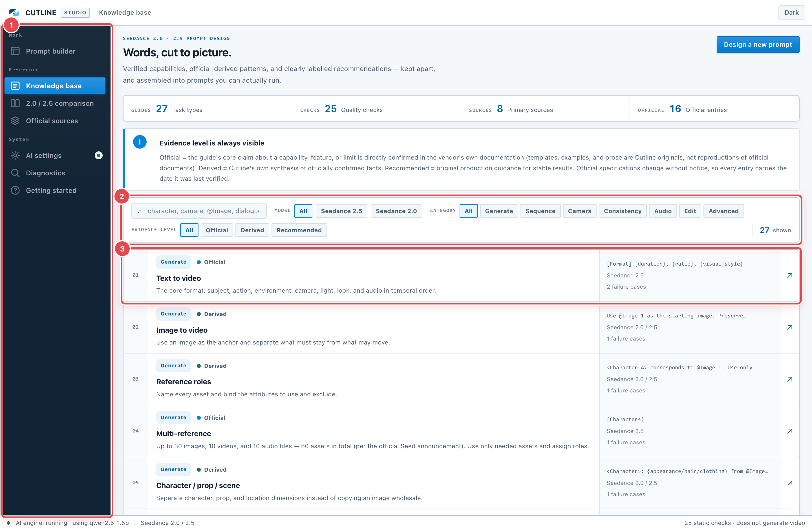The height and width of the screenshot is (530, 812).
Task: Click the Design a new prompt button
Action: 758,45
